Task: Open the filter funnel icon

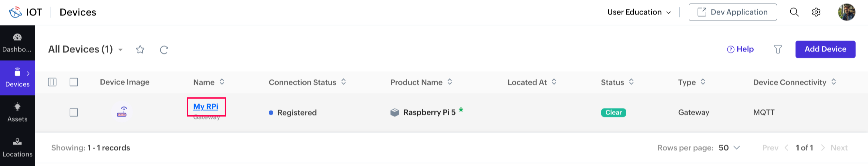Action: [x=778, y=49]
